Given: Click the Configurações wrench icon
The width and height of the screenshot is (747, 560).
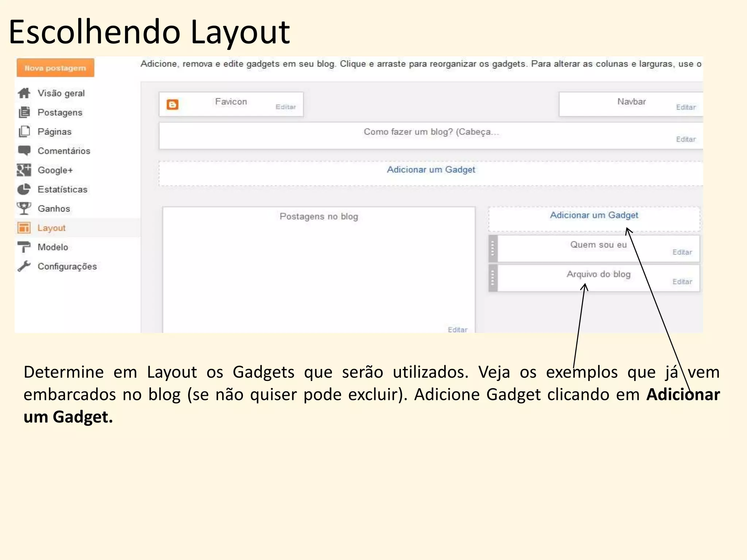Looking at the screenshot, I should (24, 266).
